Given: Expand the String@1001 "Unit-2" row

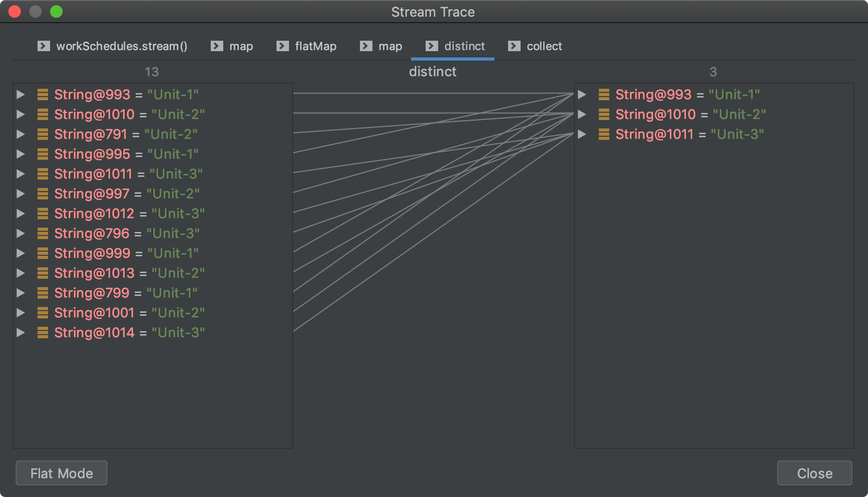Looking at the screenshot, I should [x=21, y=313].
